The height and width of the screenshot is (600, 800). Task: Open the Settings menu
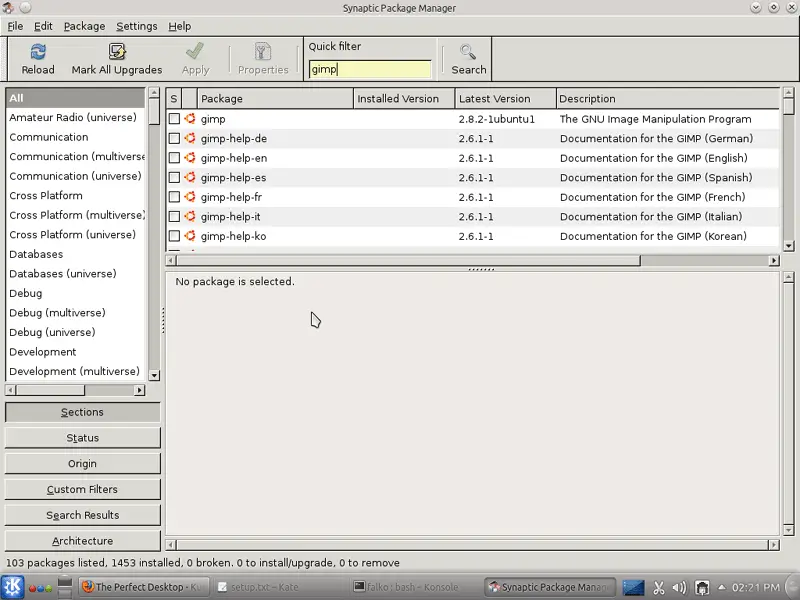[x=137, y=26]
